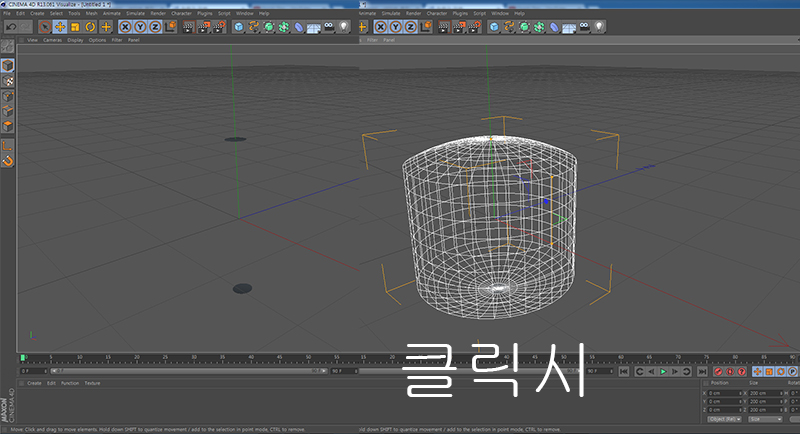Go to end of animation
Screen dimensions: 800x434
702,372
